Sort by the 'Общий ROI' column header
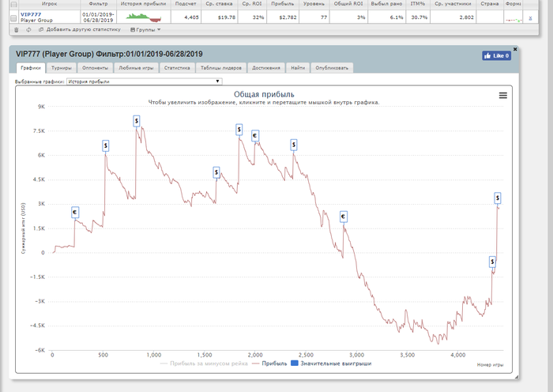 348,4
